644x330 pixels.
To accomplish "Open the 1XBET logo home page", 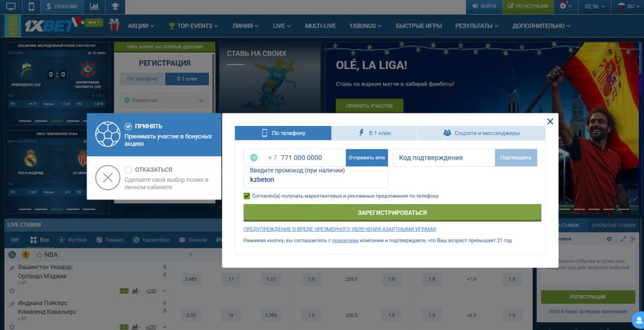I will point(49,26).
